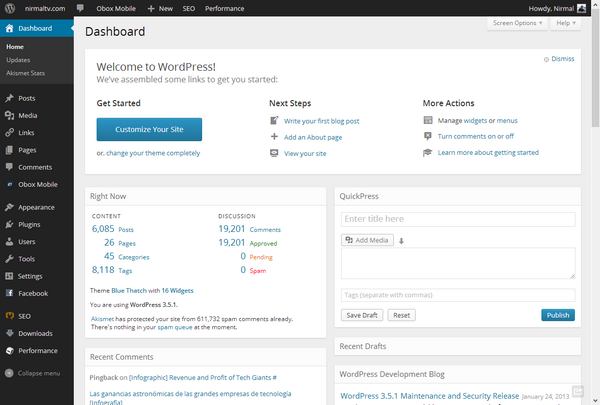Click the Enter title here field
The image size is (600, 405).
(x=458, y=219)
